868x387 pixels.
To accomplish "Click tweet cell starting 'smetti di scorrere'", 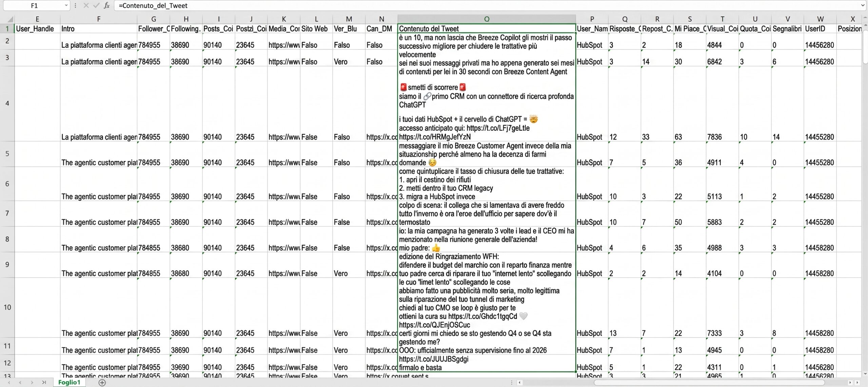I will [x=487, y=104].
